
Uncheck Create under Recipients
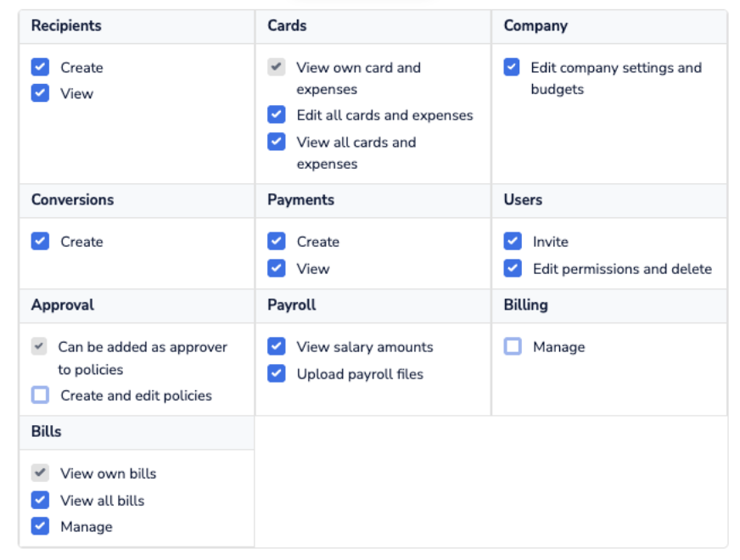40,67
